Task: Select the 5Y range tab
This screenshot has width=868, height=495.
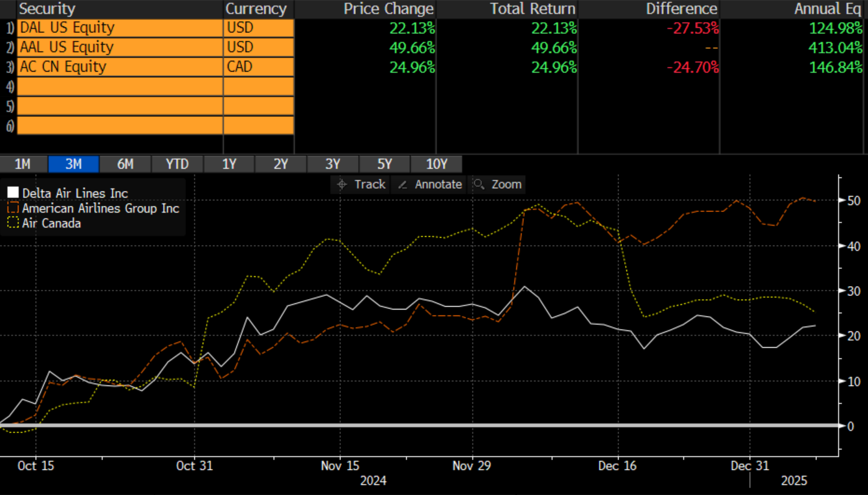Action: click(385, 164)
